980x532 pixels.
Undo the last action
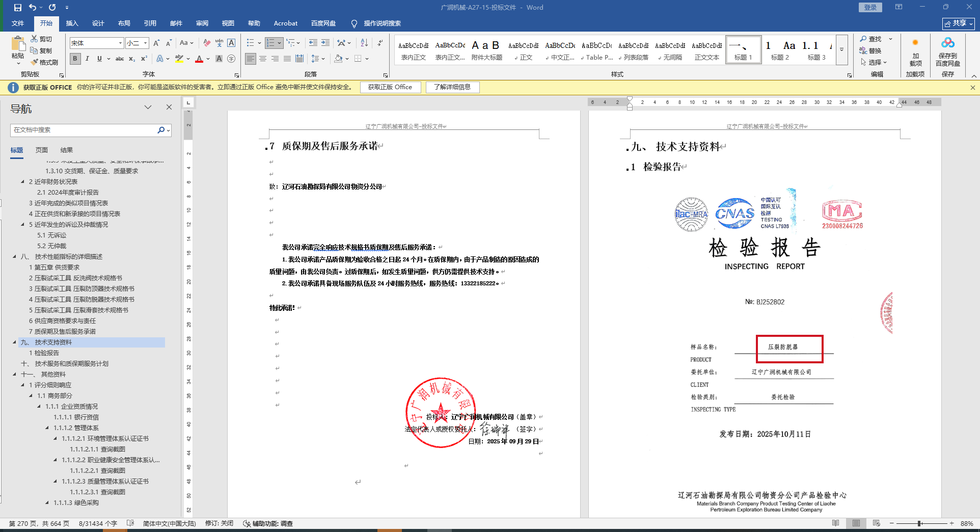click(33, 8)
